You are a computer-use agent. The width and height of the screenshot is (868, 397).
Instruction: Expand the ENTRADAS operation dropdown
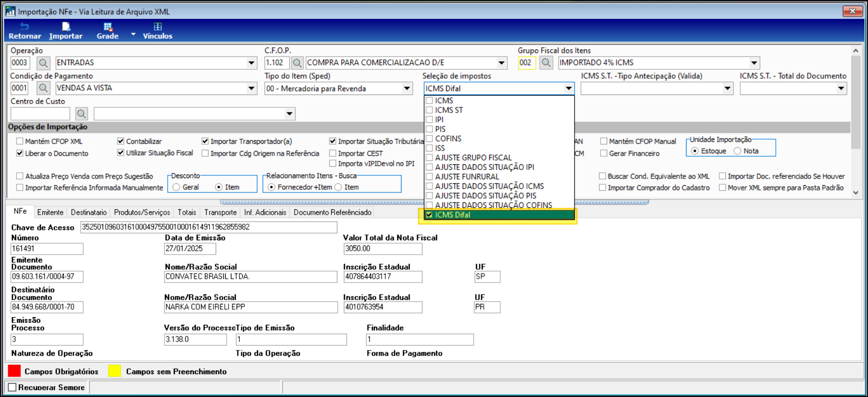point(251,63)
